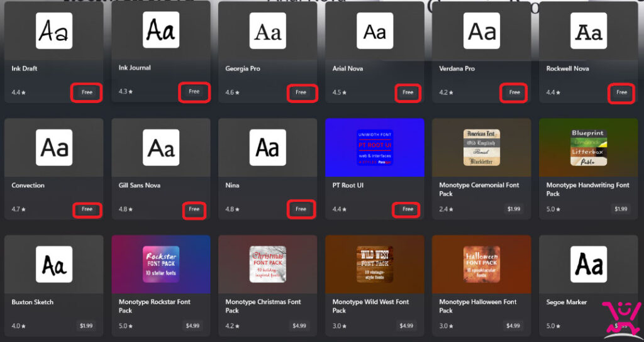
Task: Get Ink Draft with its Free button
Action: click(87, 92)
